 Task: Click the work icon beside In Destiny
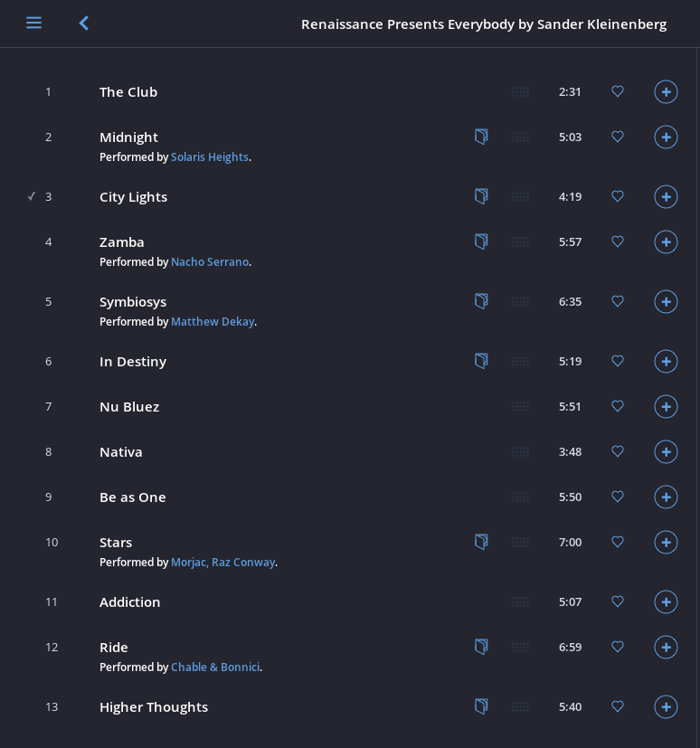[x=481, y=361]
